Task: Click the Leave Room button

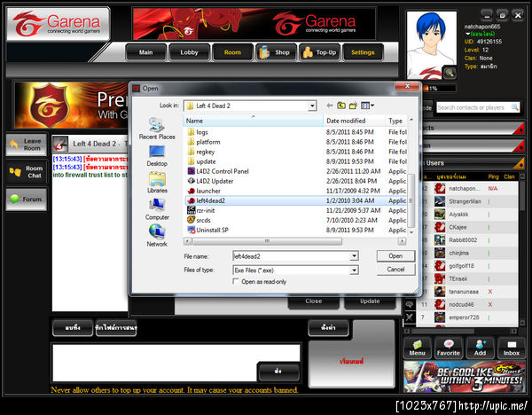Action: (x=26, y=145)
